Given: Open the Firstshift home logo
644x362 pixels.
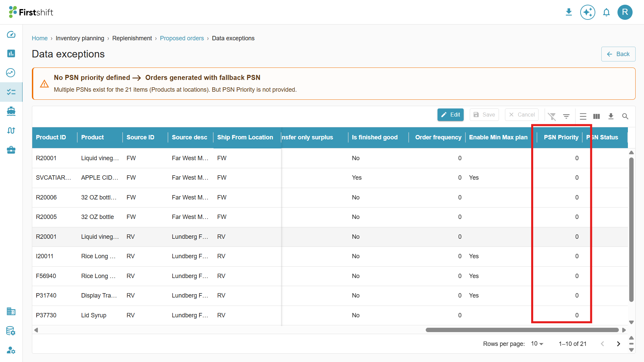Looking at the screenshot, I should [x=31, y=12].
